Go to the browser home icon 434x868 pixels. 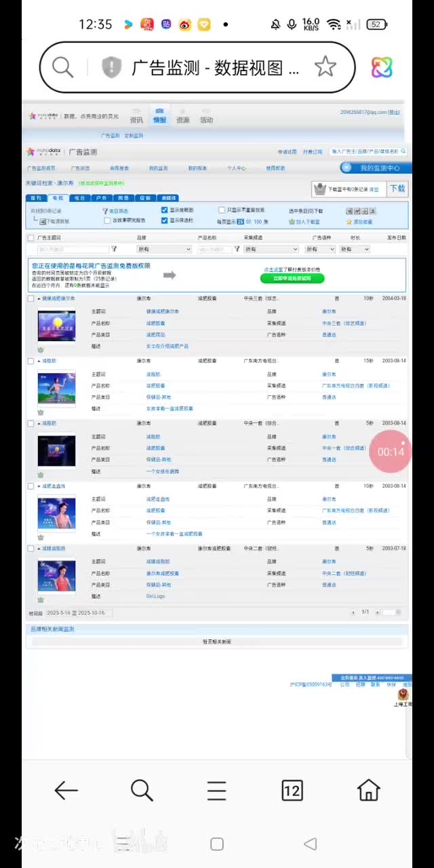[368, 790]
